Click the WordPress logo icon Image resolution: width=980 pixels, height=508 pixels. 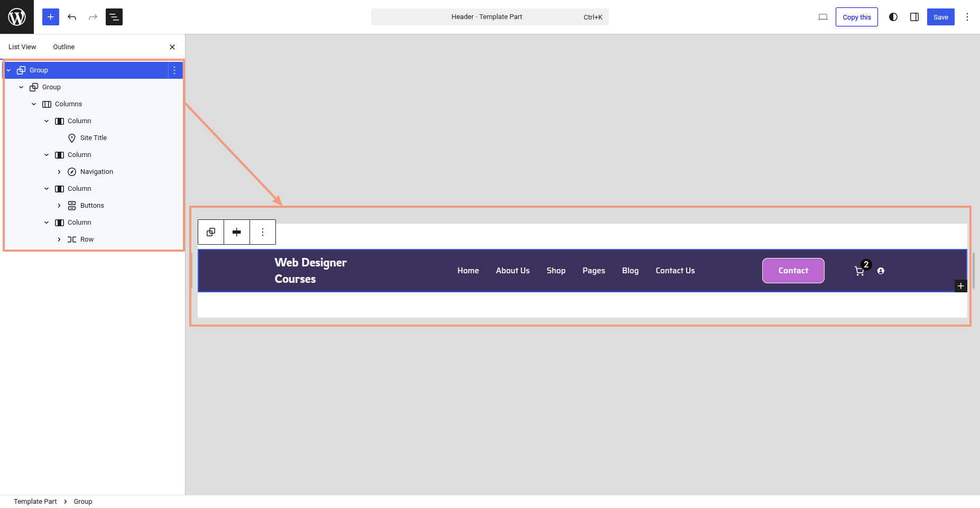point(17,17)
